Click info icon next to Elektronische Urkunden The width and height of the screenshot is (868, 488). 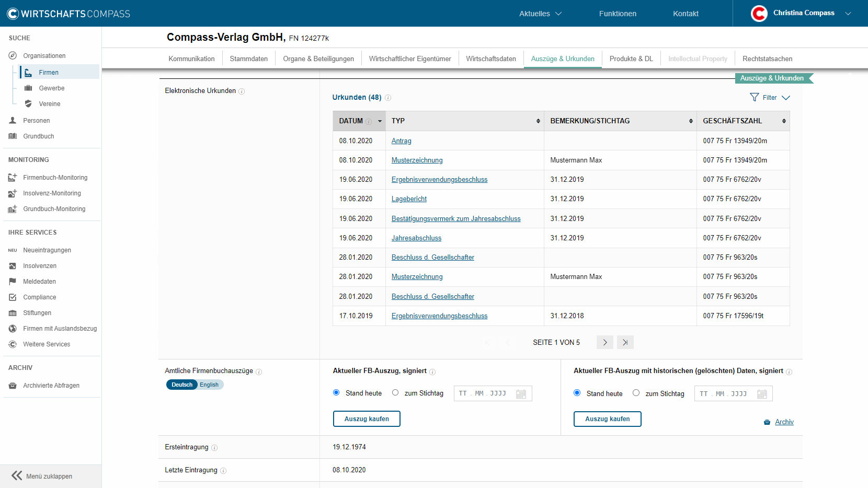coord(242,91)
